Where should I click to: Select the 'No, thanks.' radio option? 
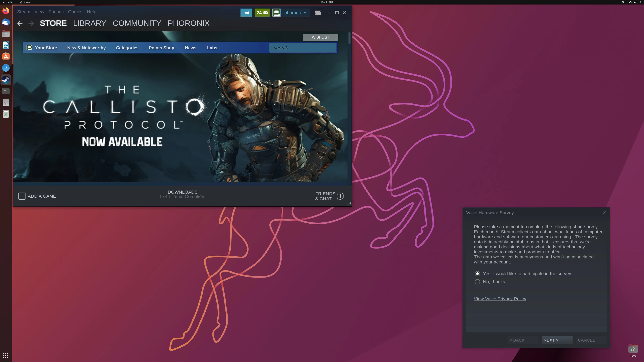pos(477,282)
